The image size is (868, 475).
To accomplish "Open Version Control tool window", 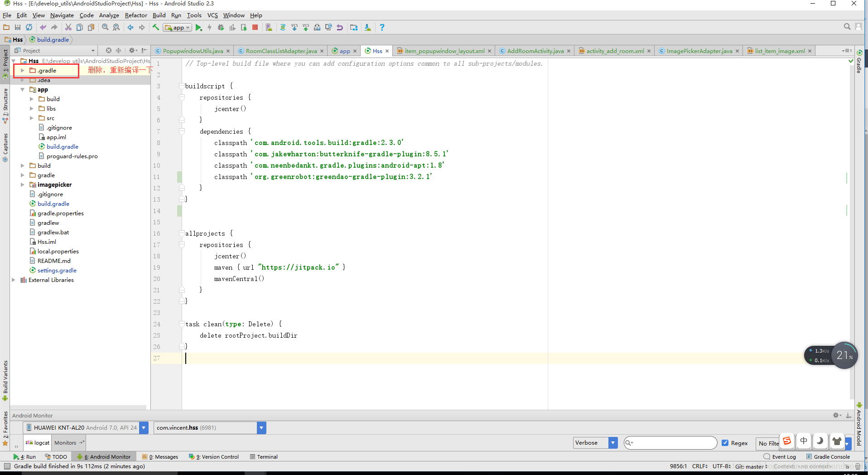I will (214, 457).
